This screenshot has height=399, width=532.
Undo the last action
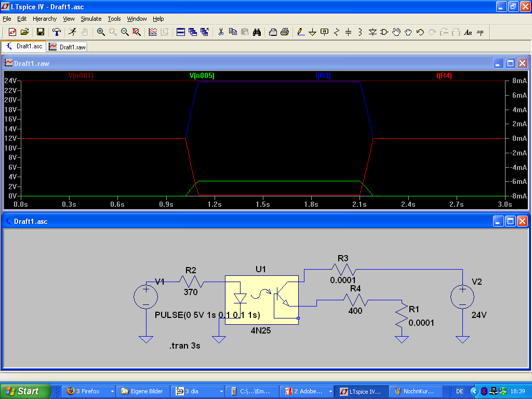point(420,32)
